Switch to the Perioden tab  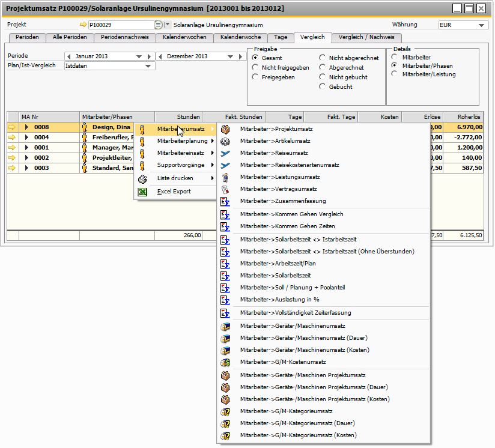click(27, 37)
